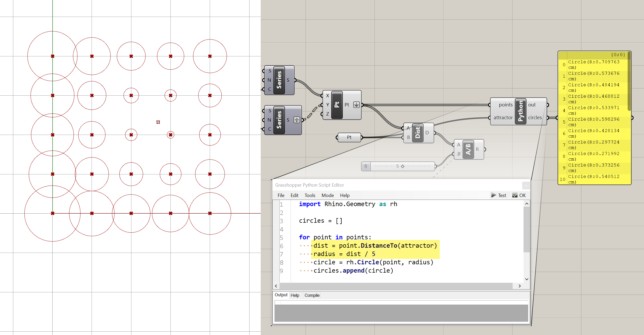
Task: Switch to the Help tab at bottom
Action: click(x=295, y=295)
